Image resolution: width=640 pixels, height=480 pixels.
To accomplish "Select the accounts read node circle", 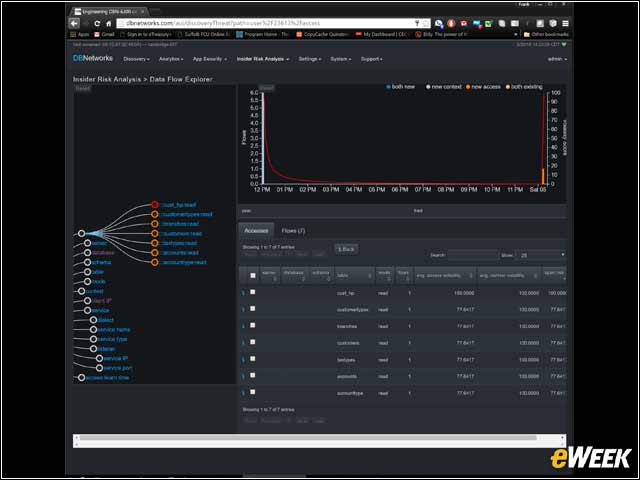I will 155,253.
